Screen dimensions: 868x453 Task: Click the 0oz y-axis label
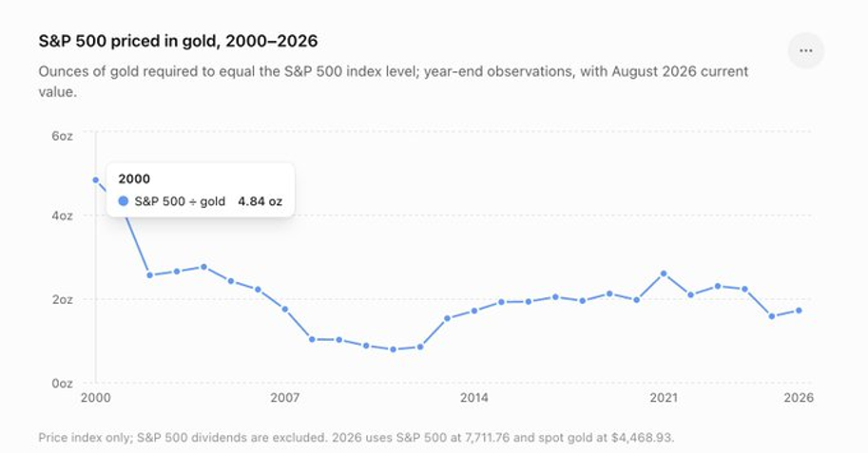[62, 384]
